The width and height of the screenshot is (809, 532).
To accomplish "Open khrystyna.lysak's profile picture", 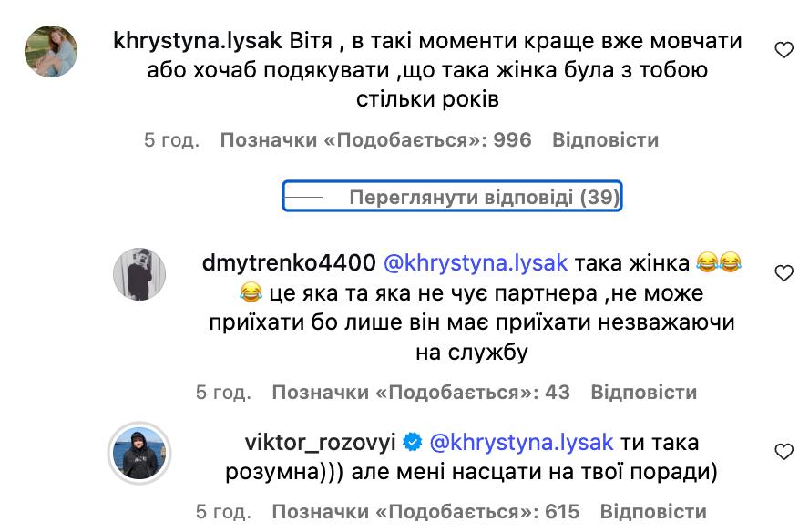I will tap(51, 51).
